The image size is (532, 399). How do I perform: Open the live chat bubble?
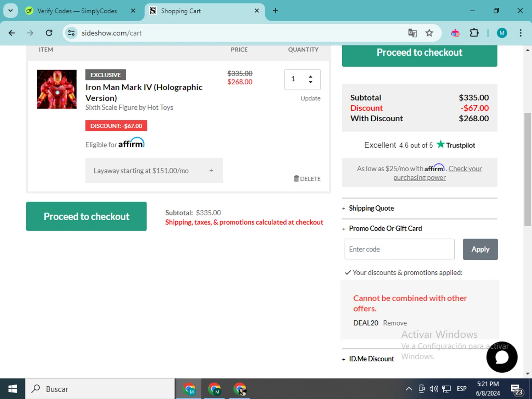(x=502, y=357)
